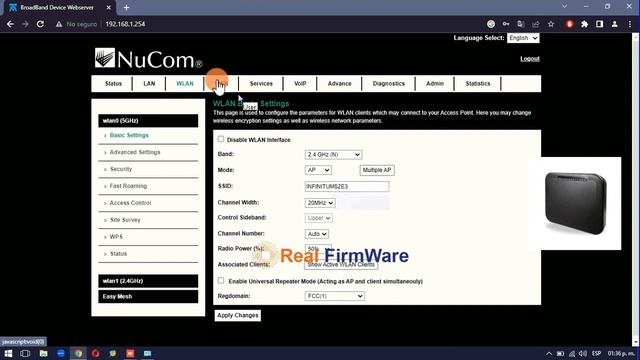Open the sidebar Status entry under WPS
The image size is (640, 360).
pos(118,254)
